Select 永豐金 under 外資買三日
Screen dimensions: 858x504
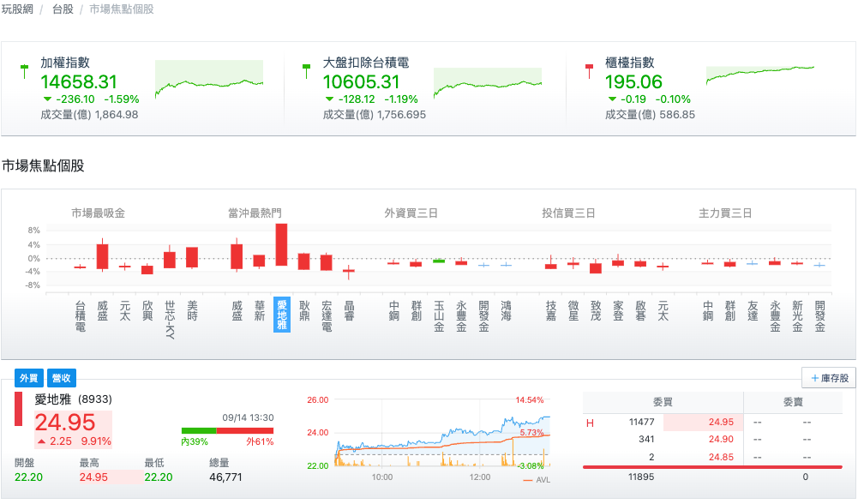461,316
